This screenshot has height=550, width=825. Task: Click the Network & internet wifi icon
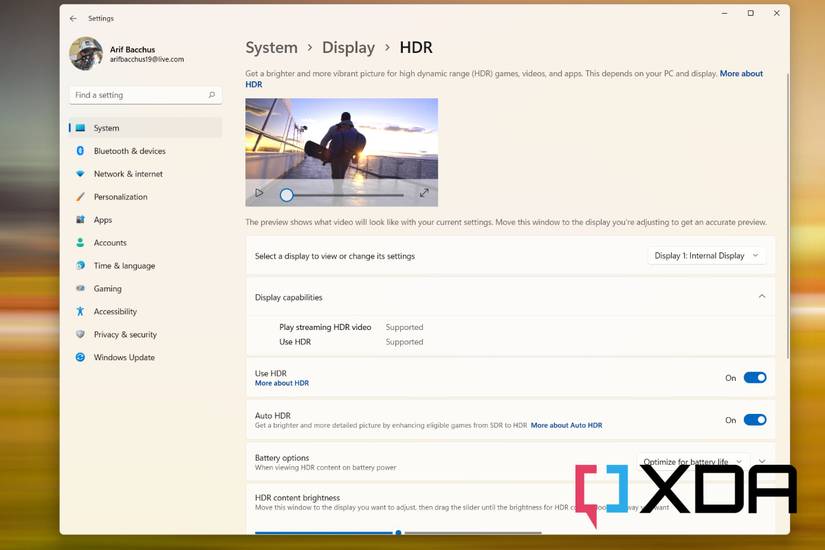[x=80, y=174]
